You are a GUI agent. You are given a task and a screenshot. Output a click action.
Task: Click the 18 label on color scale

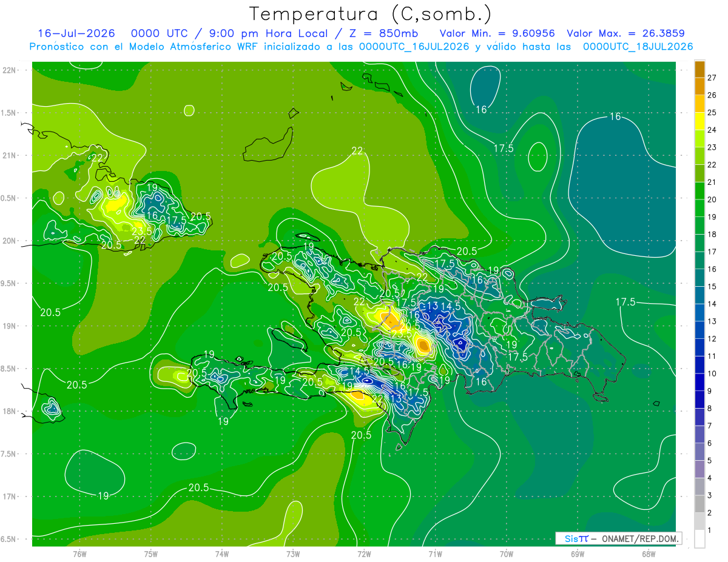pos(712,234)
